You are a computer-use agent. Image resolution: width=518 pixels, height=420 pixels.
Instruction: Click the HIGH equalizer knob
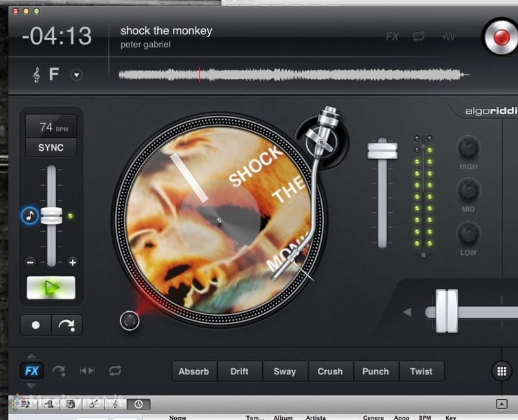(x=468, y=148)
